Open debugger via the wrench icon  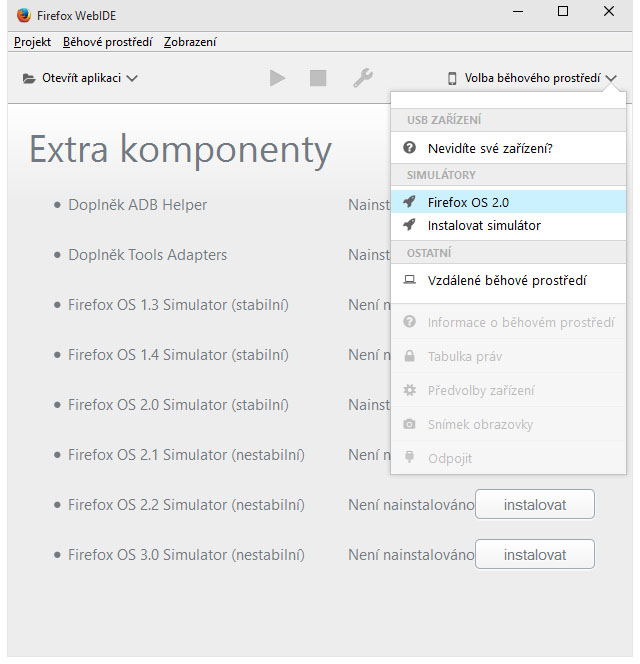[x=362, y=78]
